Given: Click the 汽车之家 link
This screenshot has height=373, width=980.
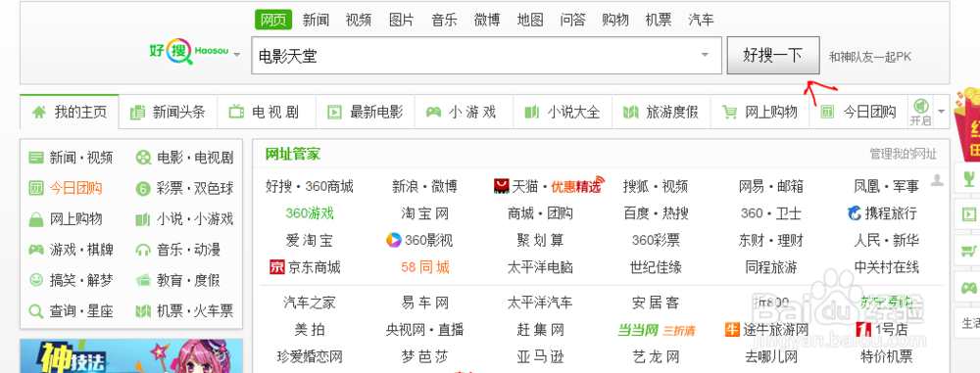Looking at the screenshot, I should point(310,303).
